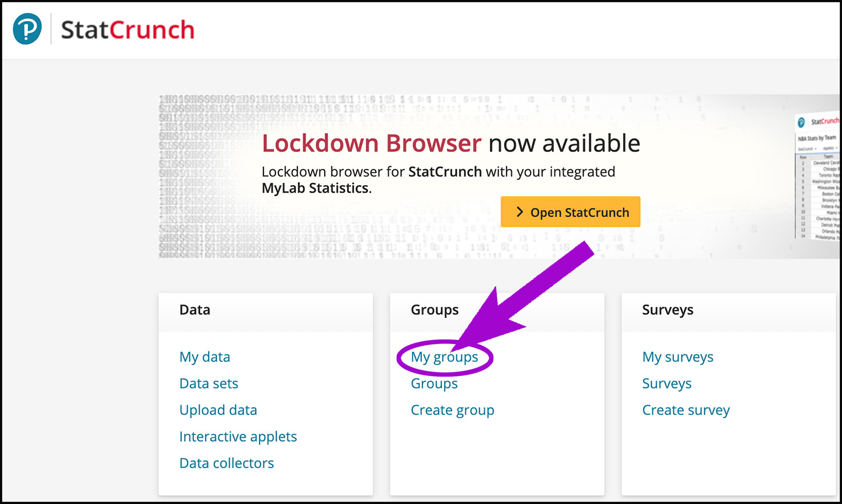Viewport: 842px width, 504px height.
Task: Go to Data sets
Action: point(209,383)
